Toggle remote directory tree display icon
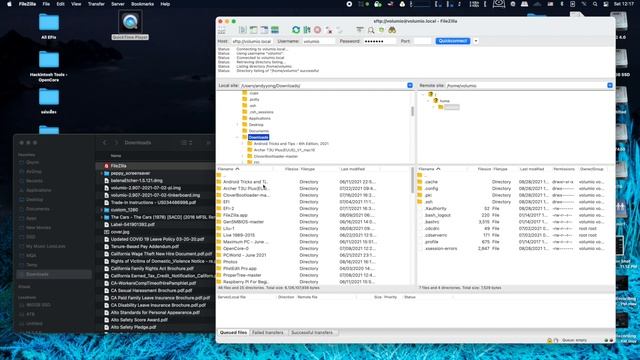Viewport: 640px width, 360px height. click(x=264, y=30)
